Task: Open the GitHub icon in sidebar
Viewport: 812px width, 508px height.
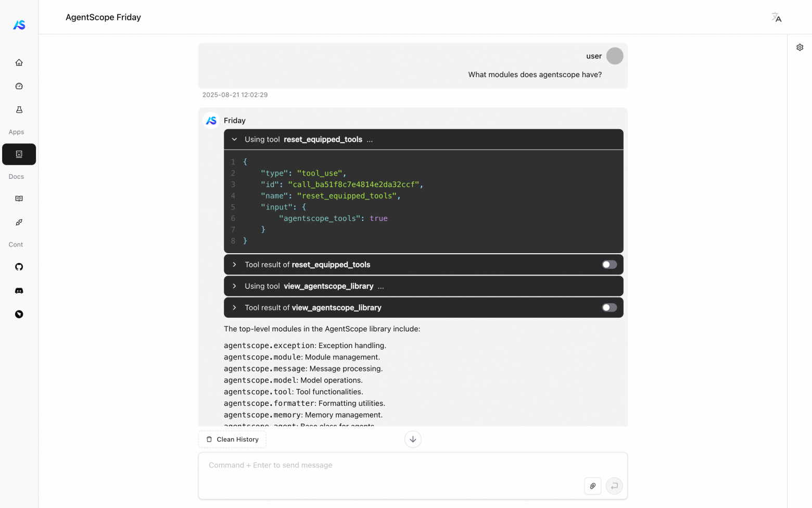Action: (x=19, y=267)
